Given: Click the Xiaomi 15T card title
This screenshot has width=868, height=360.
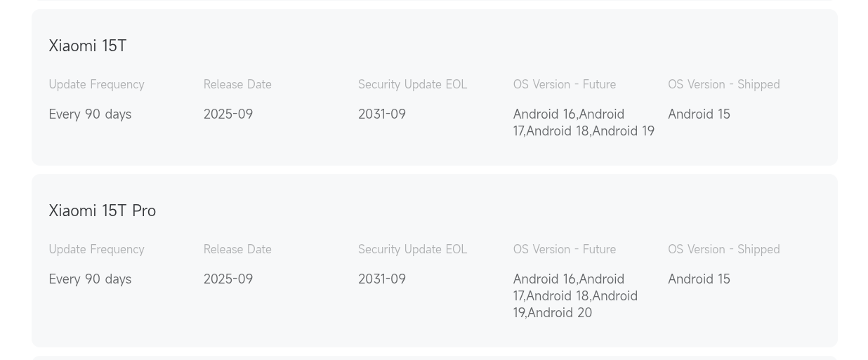Looking at the screenshot, I should (x=88, y=46).
